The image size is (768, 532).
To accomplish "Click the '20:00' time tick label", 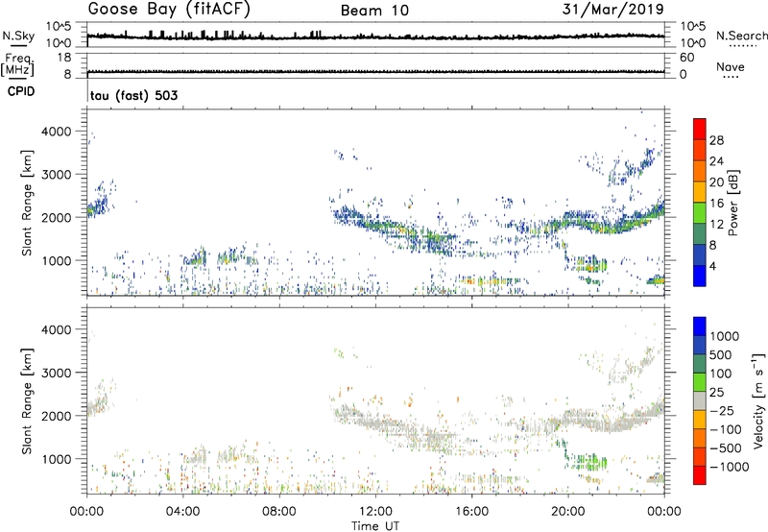I will click(x=568, y=512).
